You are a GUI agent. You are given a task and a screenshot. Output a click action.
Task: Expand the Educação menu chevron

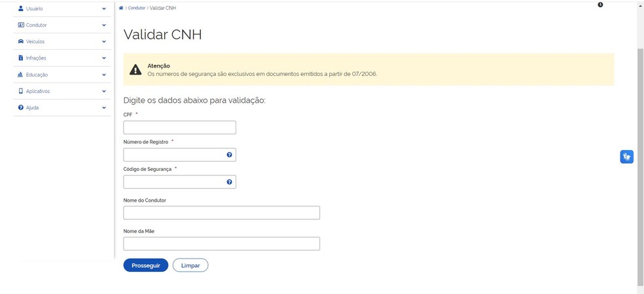coord(104,75)
